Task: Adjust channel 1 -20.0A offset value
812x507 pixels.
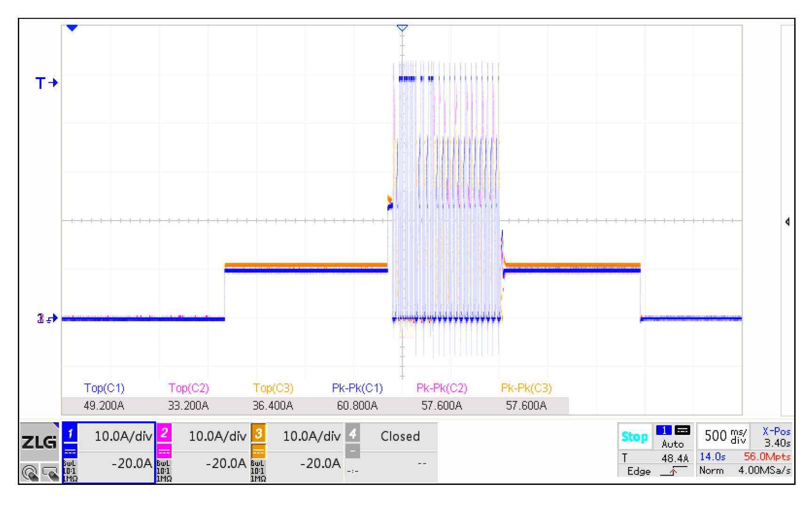Action: pyautogui.click(x=132, y=464)
